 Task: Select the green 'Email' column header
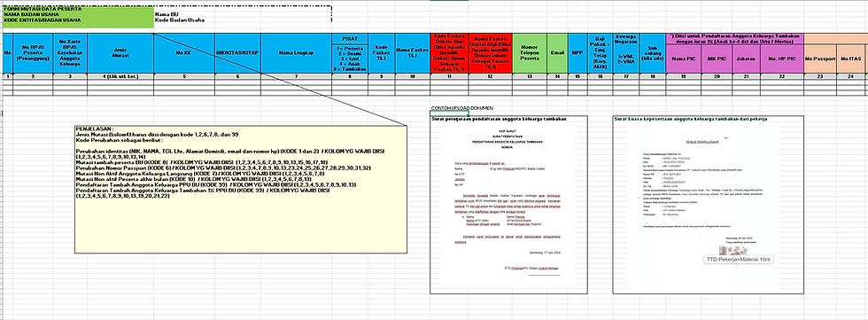(557, 52)
